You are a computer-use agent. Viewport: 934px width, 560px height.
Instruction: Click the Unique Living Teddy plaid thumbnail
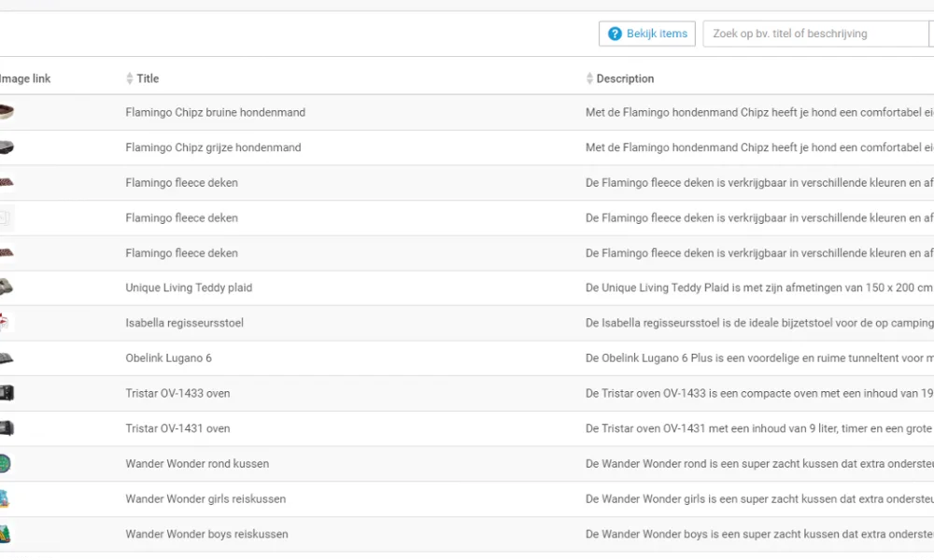click(7, 287)
